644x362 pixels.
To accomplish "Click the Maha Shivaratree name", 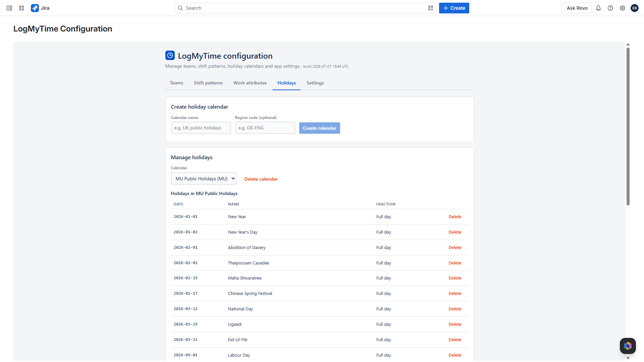I will (245, 278).
